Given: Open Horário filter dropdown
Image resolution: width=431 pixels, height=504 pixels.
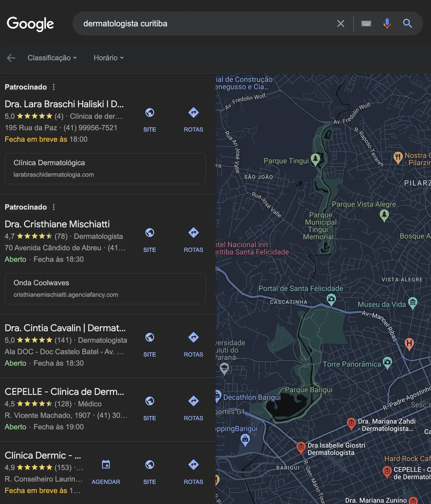Looking at the screenshot, I should point(109,58).
